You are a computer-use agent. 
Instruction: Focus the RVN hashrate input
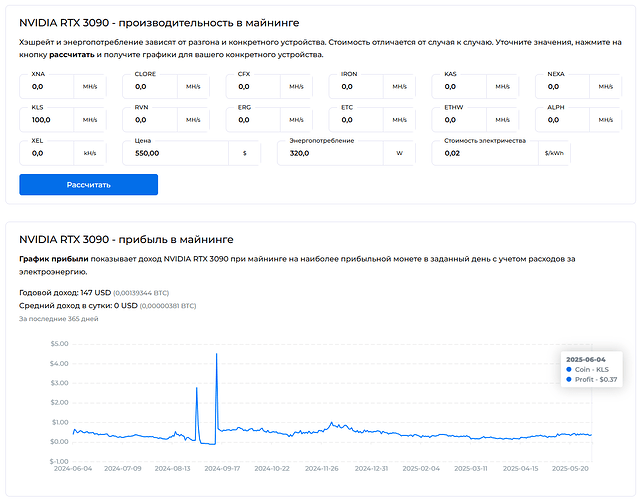(x=150, y=120)
